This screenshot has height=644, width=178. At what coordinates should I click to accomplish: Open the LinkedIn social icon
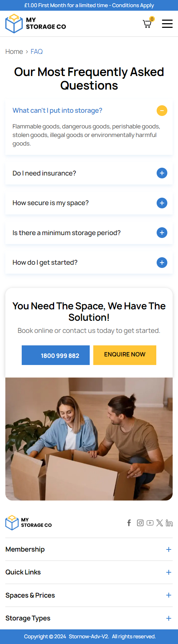(169, 523)
